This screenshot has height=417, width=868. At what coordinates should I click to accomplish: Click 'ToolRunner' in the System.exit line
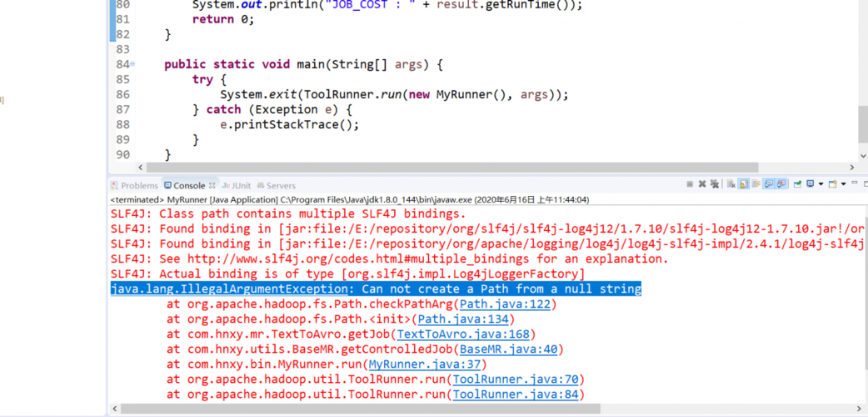pyautogui.click(x=339, y=94)
